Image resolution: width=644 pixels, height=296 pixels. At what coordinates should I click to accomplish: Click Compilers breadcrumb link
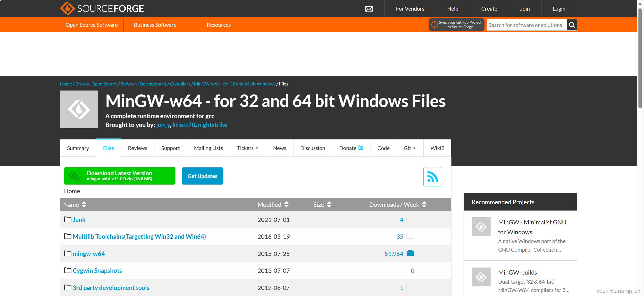point(180,84)
